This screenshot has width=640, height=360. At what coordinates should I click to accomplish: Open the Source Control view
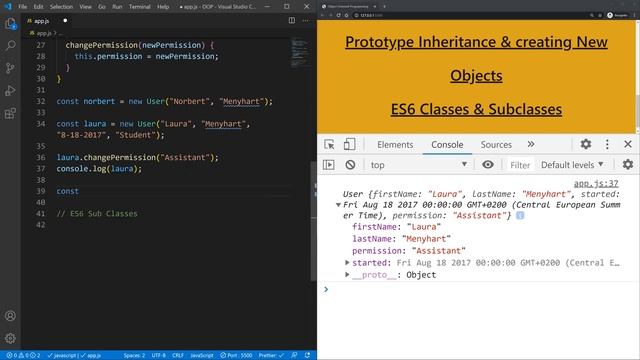(10, 68)
